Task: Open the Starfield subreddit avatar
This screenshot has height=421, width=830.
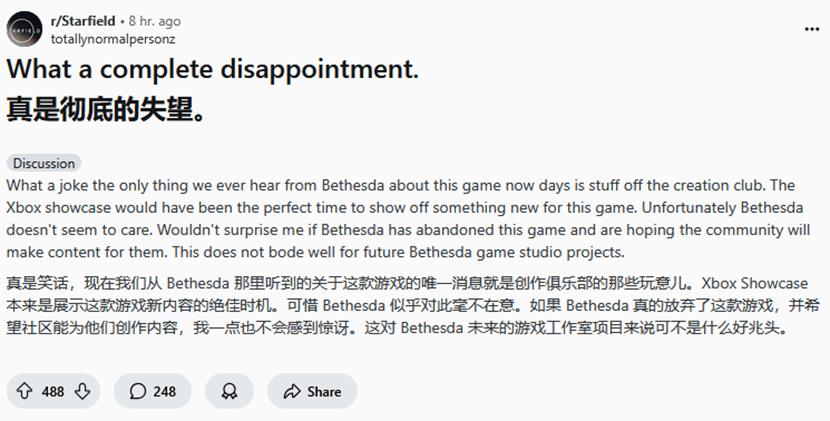Action: 24,29
